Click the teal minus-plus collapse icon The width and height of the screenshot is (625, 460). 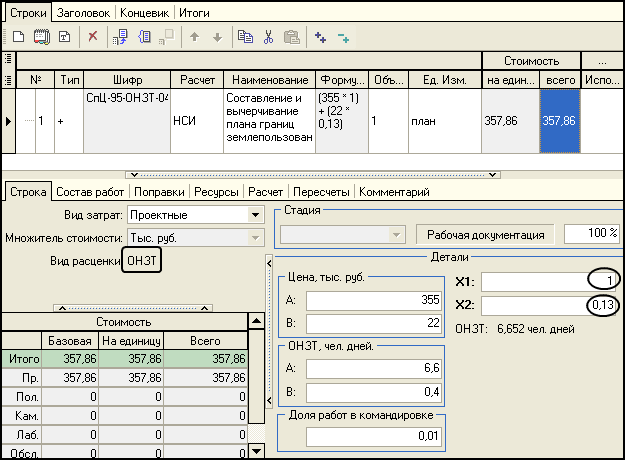click(343, 38)
